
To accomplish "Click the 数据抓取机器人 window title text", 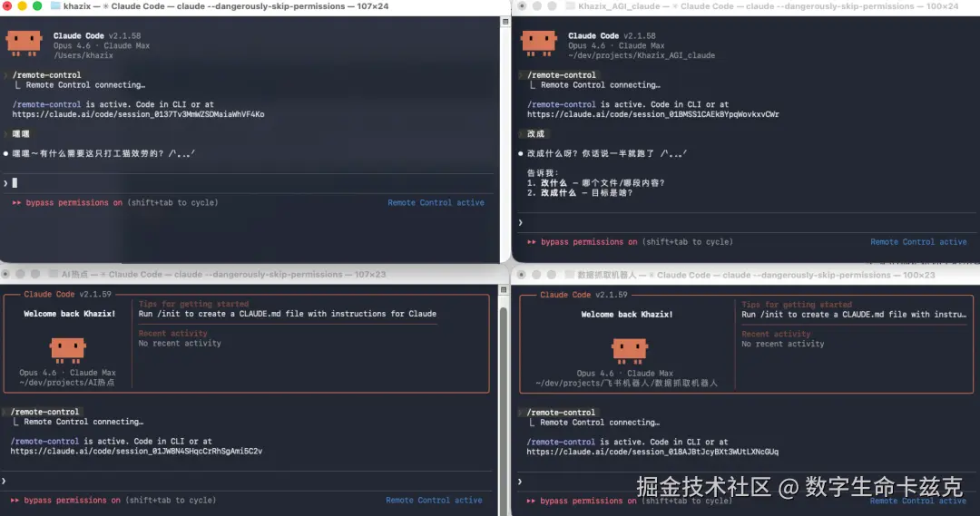I will 756,275.
